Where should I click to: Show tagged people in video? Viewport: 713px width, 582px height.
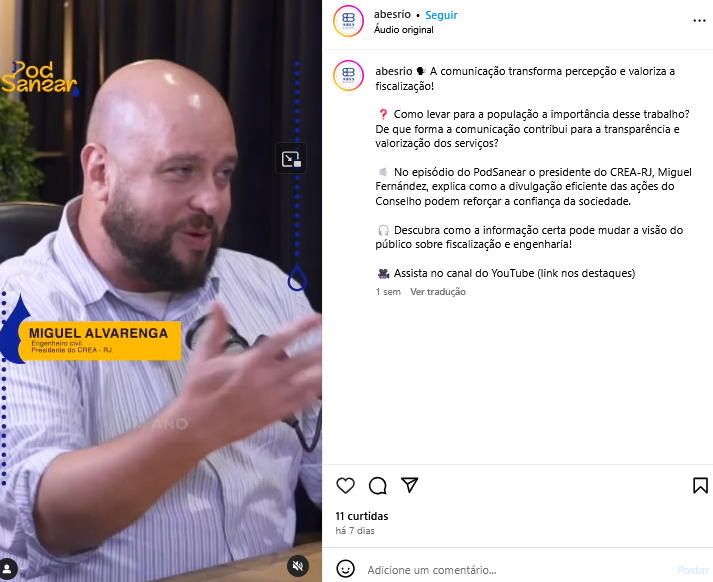click(x=8, y=568)
